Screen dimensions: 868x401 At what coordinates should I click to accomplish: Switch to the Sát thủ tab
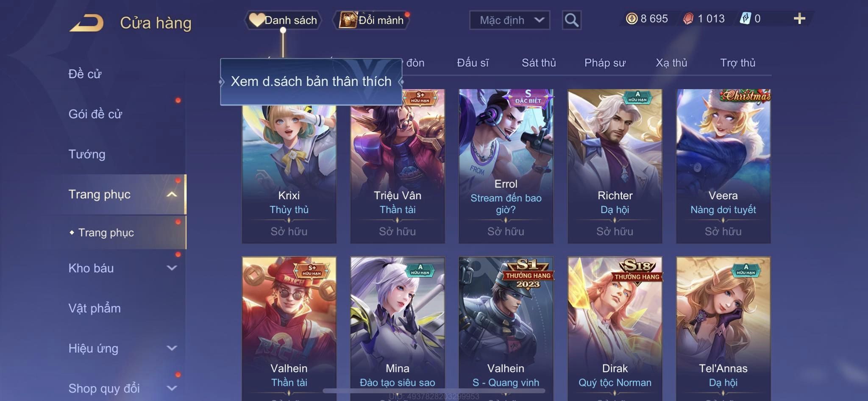pyautogui.click(x=539, y=63)
